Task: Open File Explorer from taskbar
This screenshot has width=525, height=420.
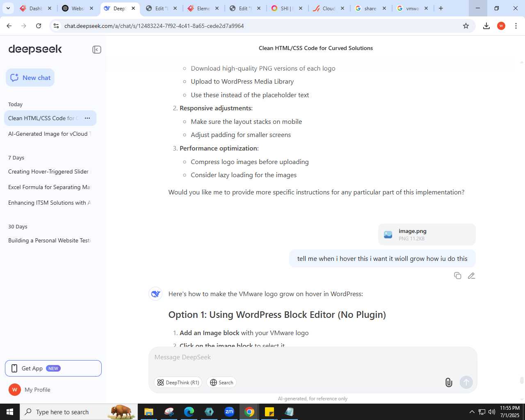Action: pos(148,412)
